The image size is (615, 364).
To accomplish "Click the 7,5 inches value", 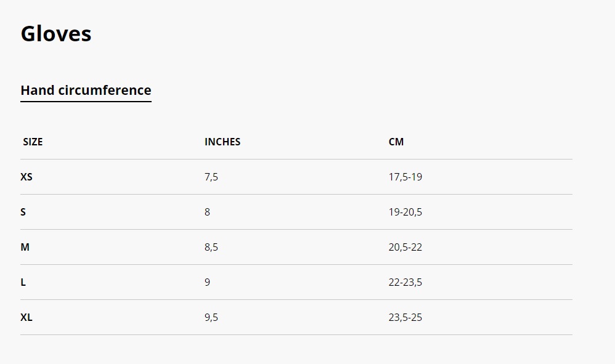I will [x=211, y=177].
